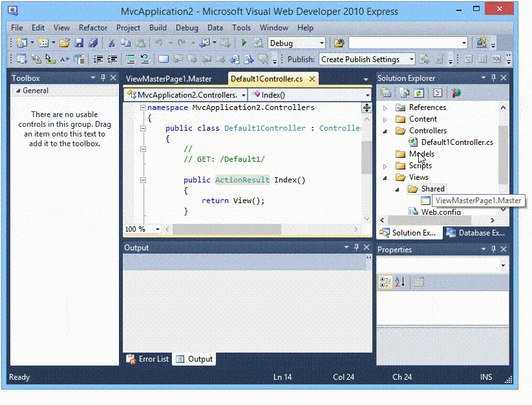Toggle auto-hide pin on Output panel
Viewport: 532px width, 405px height.
[356, 247]
